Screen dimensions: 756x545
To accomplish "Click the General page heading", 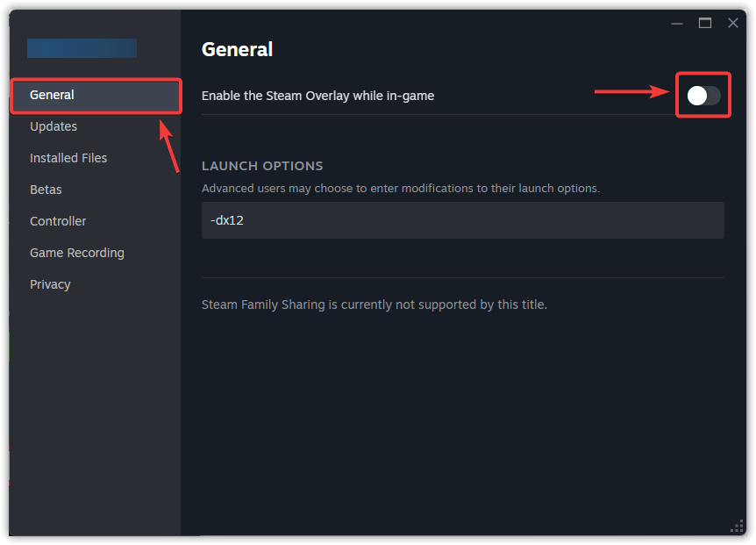I will pyautogui.click(x=237, y=49).
